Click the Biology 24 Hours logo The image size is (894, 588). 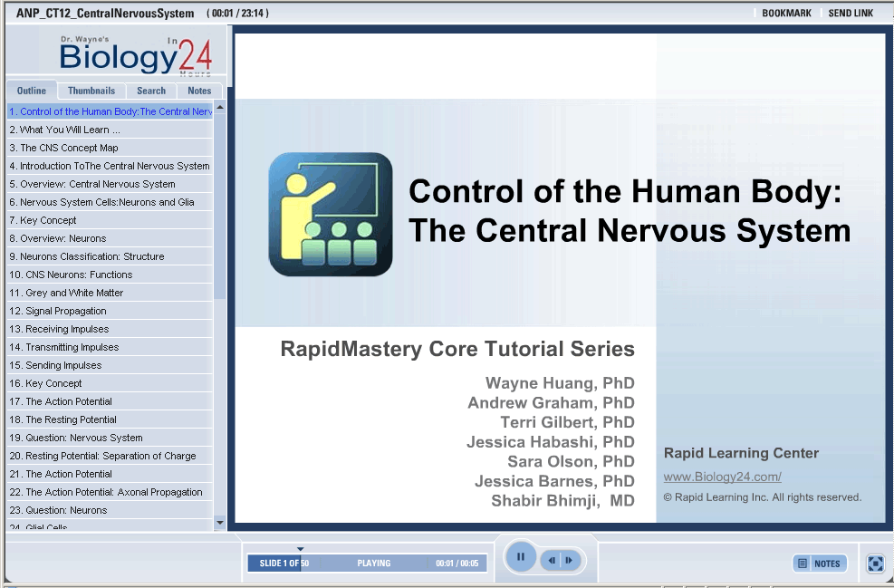[x=135, y=56]
